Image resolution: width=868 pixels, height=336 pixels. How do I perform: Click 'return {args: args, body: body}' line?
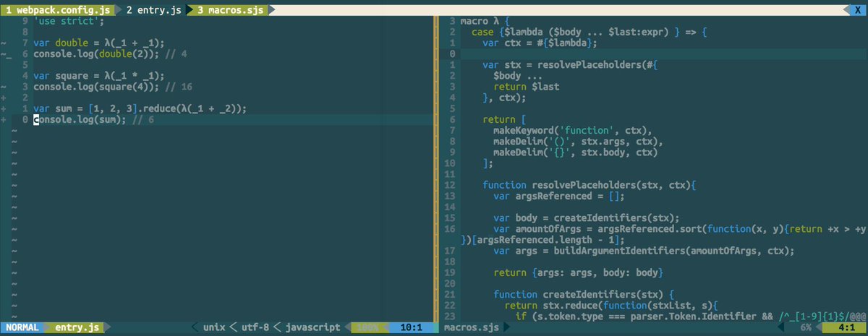point(577,272)
